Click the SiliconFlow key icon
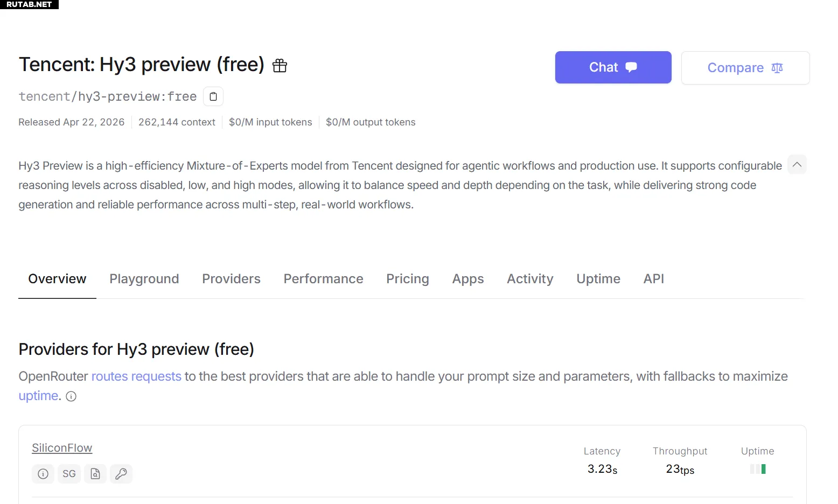 121,474
